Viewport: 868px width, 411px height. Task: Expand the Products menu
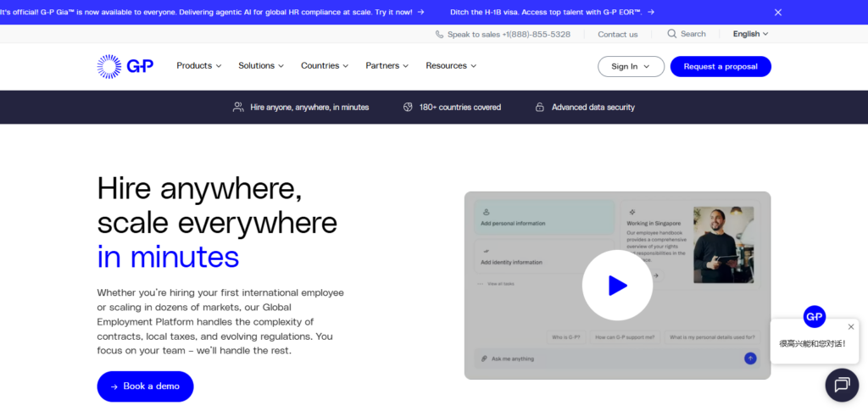tap(198, 66)
